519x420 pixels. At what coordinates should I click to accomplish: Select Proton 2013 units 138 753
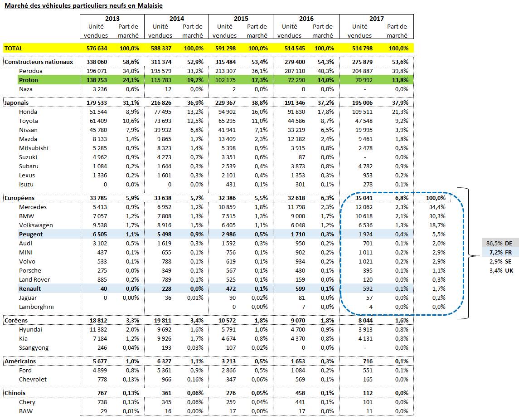click(97, 80)
